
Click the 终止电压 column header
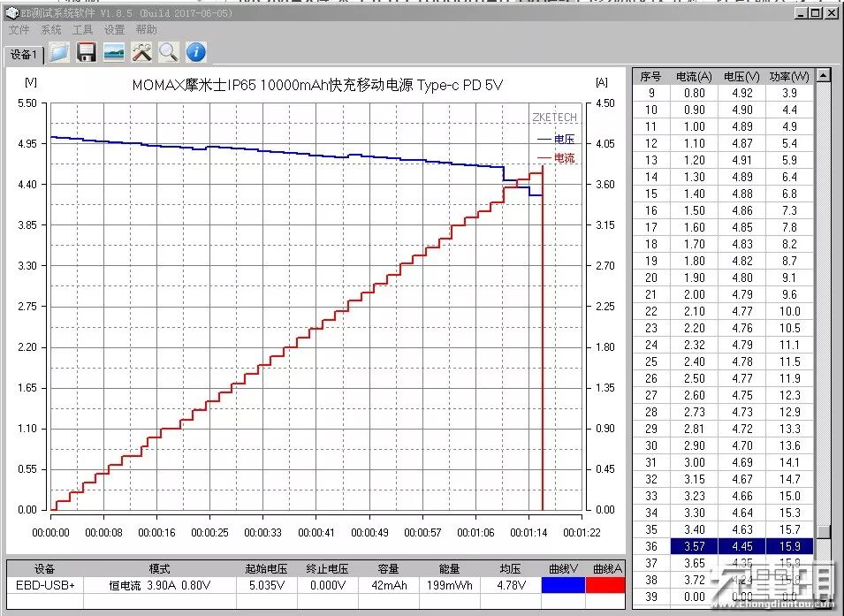(x=327, y=568)
